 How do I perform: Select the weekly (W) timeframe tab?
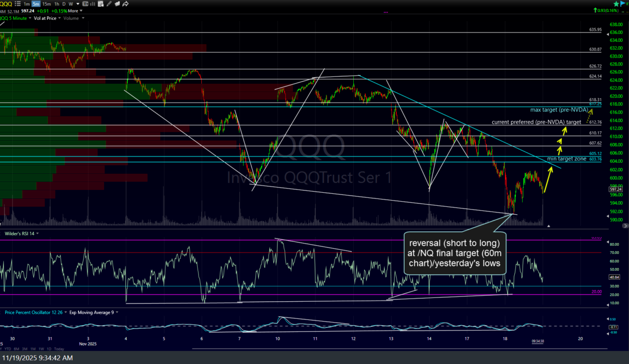(71, 4)
